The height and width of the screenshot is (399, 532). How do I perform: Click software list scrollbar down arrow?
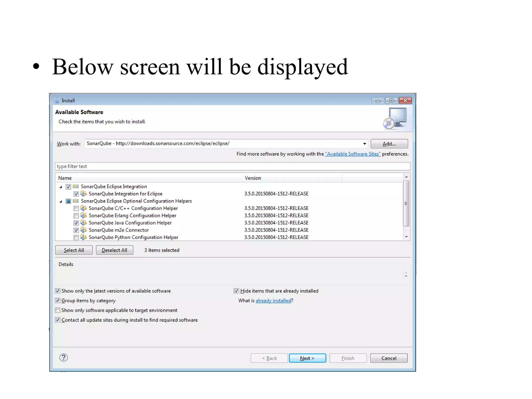pyautogui.click(x=407, y=237)
